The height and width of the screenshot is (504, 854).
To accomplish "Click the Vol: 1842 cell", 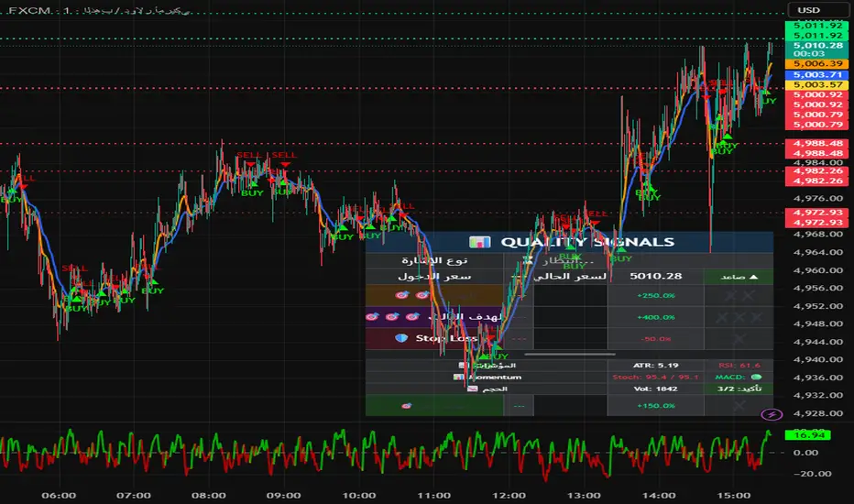I will tap(656, 389).
